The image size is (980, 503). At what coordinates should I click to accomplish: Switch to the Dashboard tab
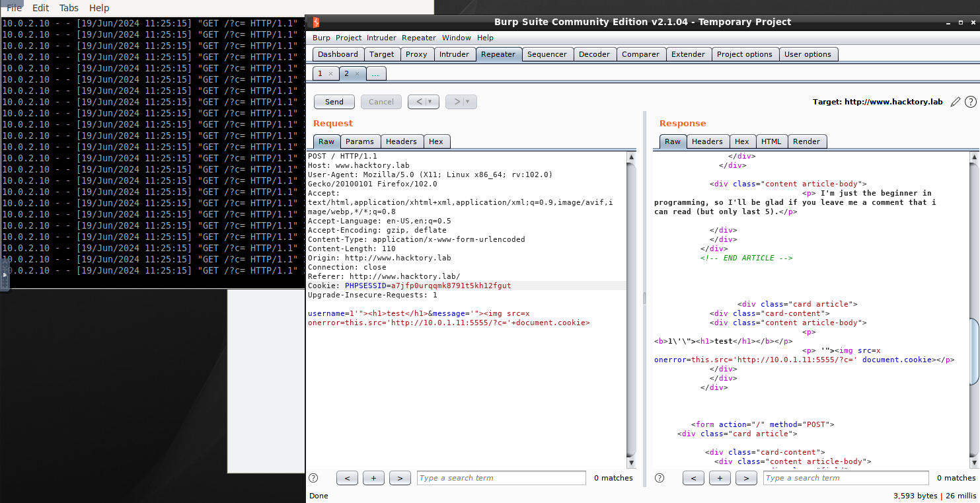coord(338,54)
